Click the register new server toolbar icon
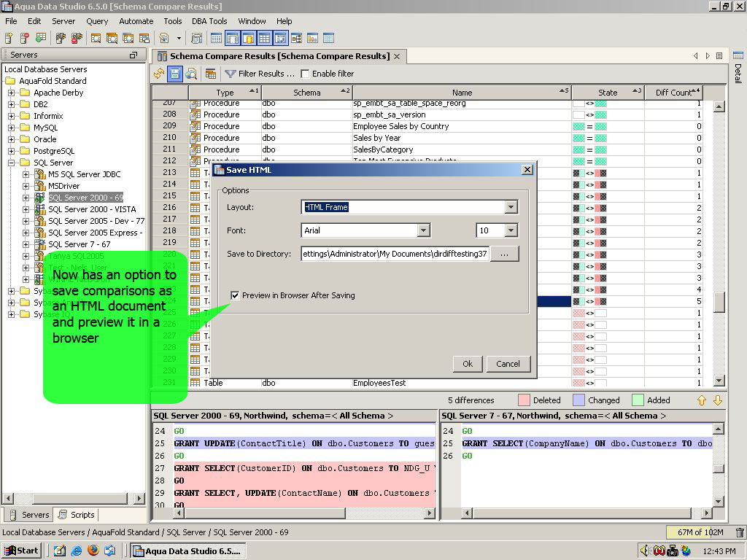This screenshot has height=560, width=747. tap(9, 38)
